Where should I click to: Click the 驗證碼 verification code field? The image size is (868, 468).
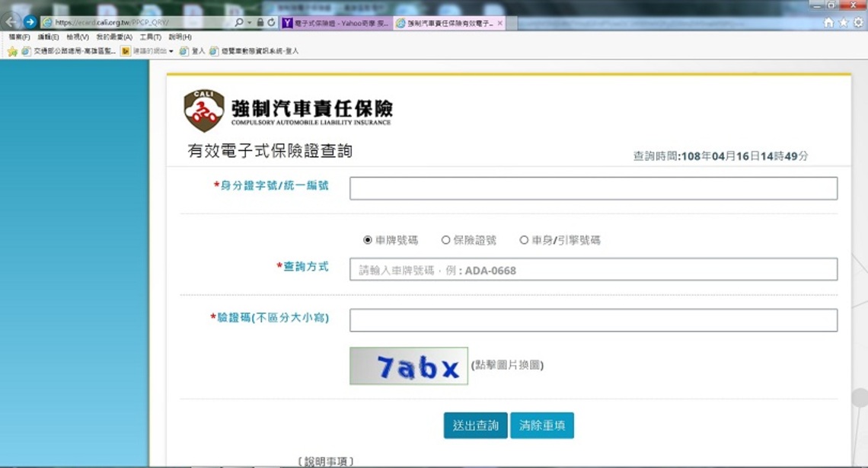pos(593,320)
